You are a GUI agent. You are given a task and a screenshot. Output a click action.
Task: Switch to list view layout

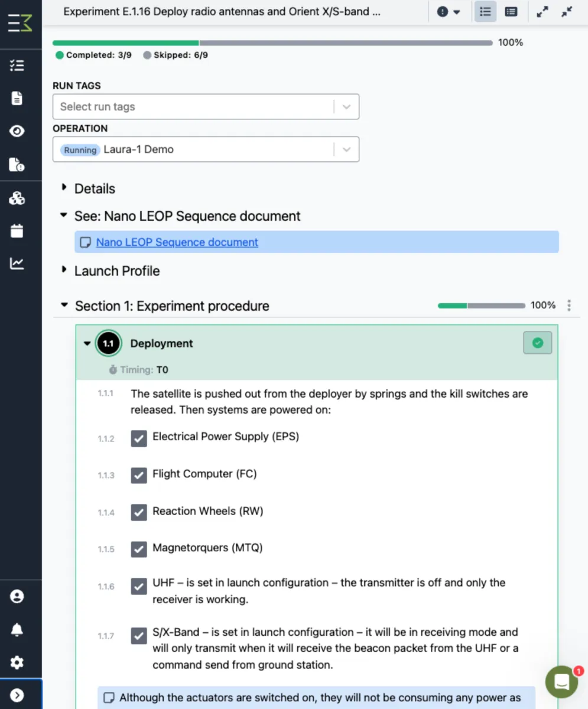pos(485,12)
